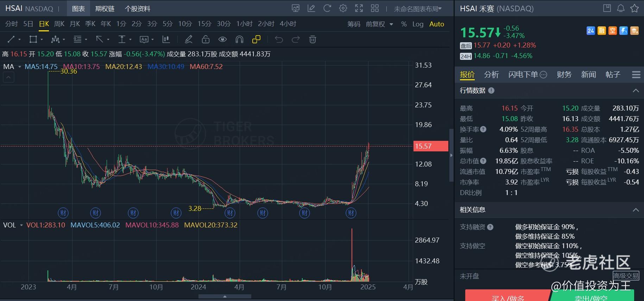644x301 pixels.
Task: Open the note icon beside HSAI title
Action: click(607, 8)
